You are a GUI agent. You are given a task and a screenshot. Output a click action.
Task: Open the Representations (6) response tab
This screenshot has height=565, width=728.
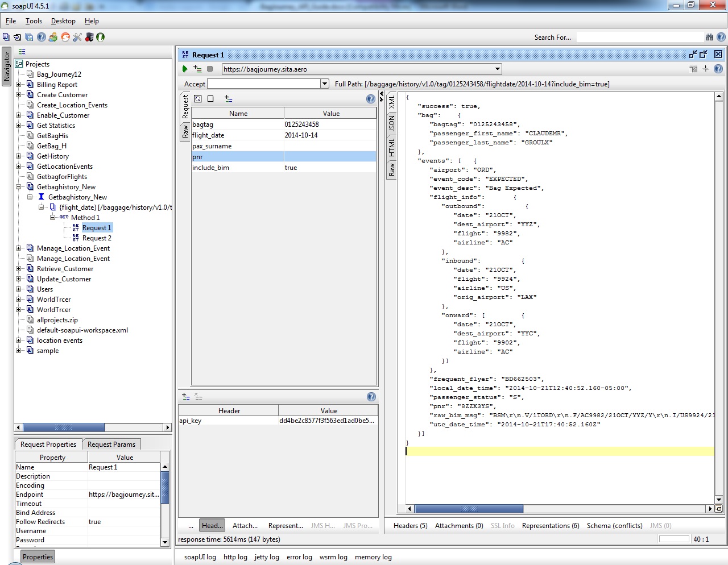click(x=551, y=526)
